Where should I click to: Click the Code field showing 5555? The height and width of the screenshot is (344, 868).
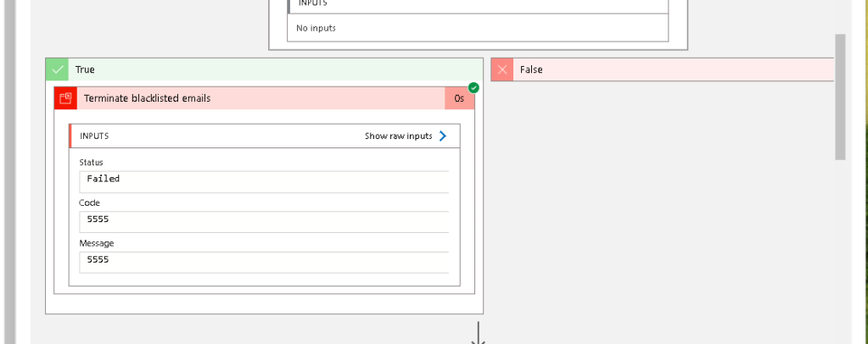[x=264, y=222]
